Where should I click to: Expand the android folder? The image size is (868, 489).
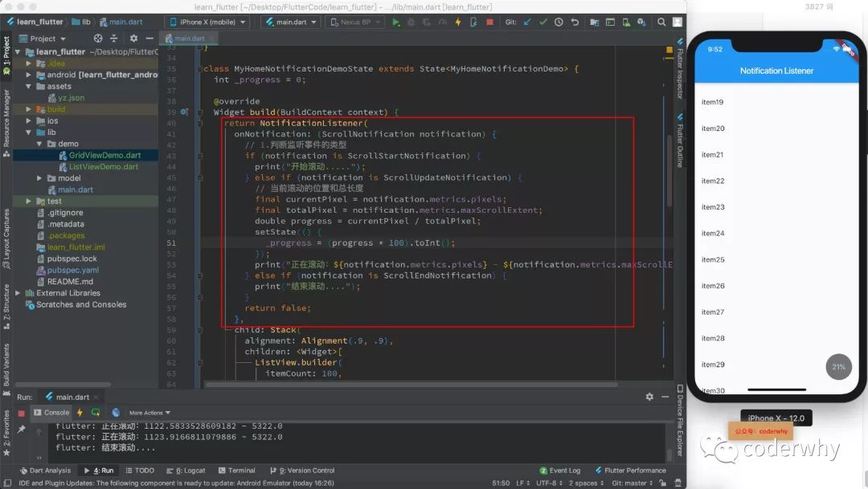pos(28,75)
